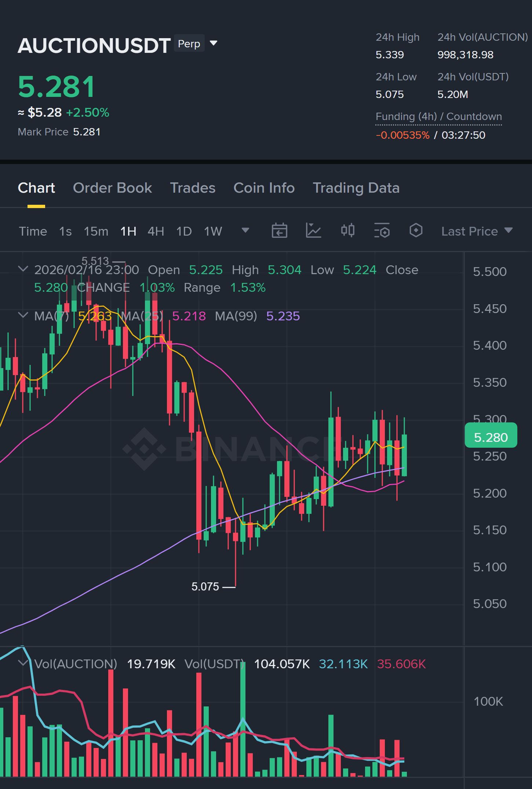Viewport: 532px width, 789px height.
Task: Select the 4H interval
Action: click(x=156, y=231)
